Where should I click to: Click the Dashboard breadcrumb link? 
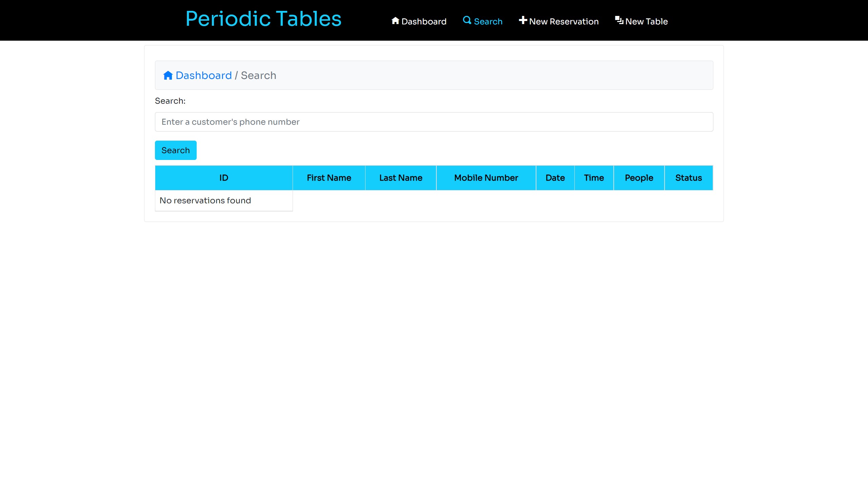point(197,75)
